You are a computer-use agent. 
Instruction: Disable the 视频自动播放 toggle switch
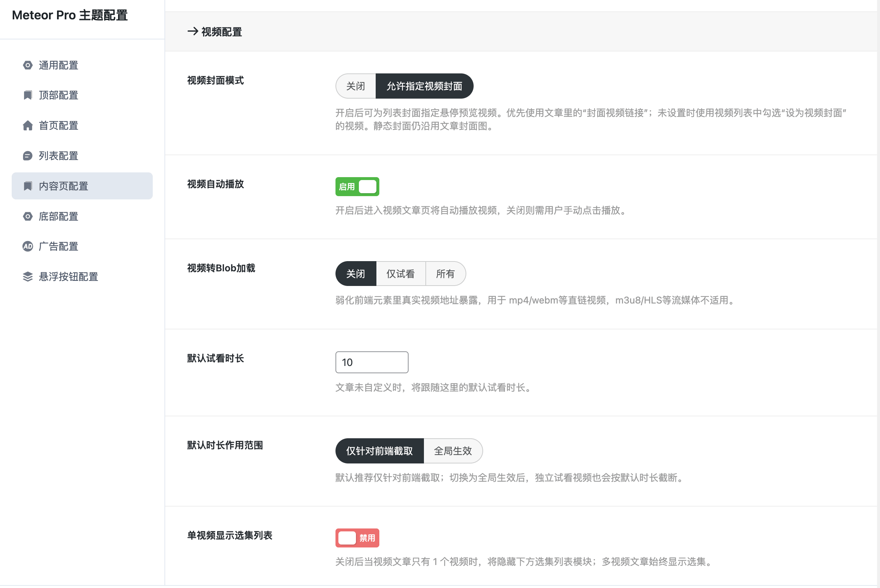click(x=357, y=187)
